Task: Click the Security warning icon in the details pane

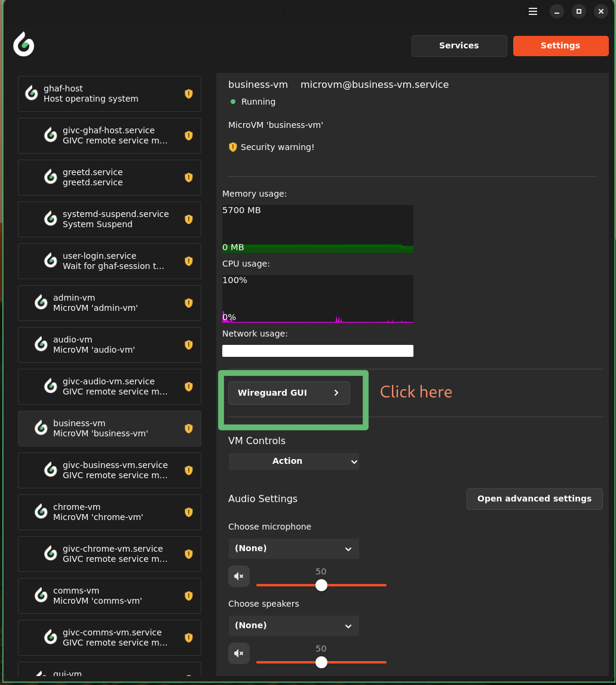Action: [x=233, y=147]
